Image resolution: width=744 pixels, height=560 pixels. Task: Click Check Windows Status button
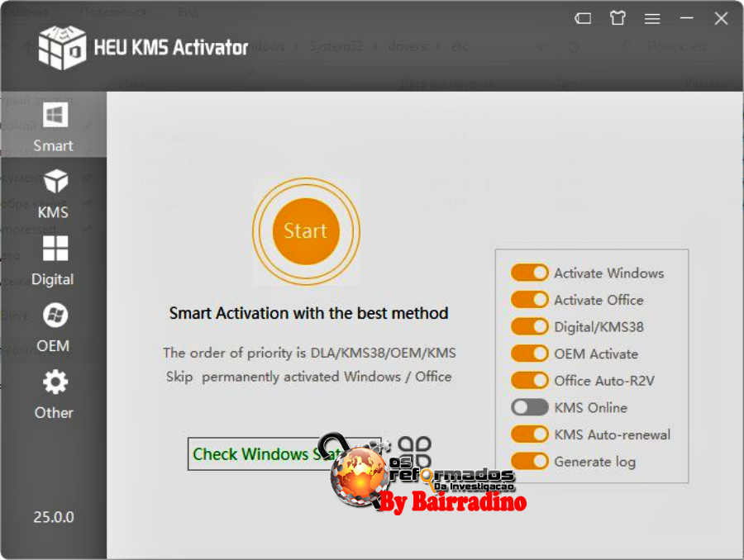(284, 453)
